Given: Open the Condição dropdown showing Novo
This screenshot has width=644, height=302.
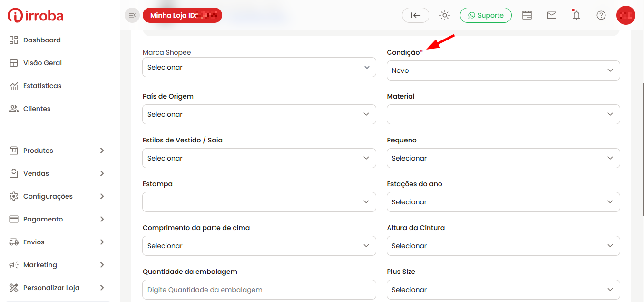Looking at the screenshot, I should (x=503, y=70).
